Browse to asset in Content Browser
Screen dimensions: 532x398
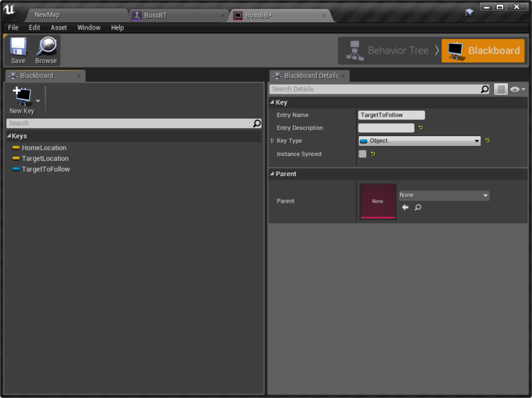click(x=46, y=50)
